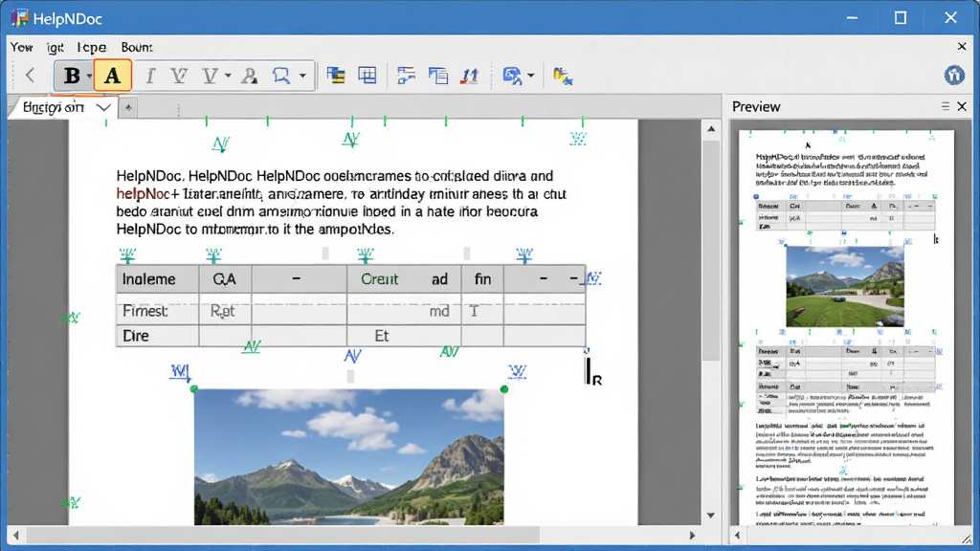980x551 pixels.
Task: Toggle Bold formatting with the B button
Action: 72,76
